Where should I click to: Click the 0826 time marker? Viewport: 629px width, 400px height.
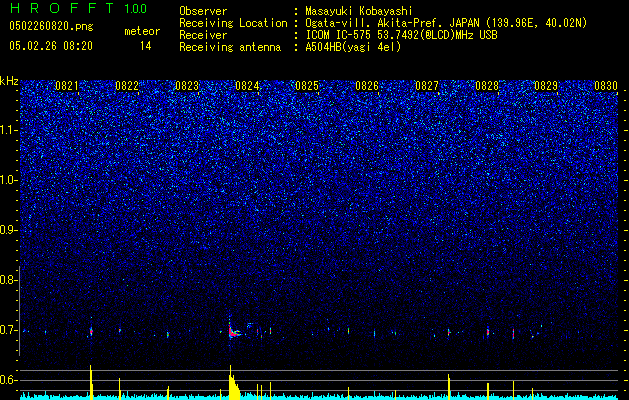pyautogui.click(x=367, y=86)
